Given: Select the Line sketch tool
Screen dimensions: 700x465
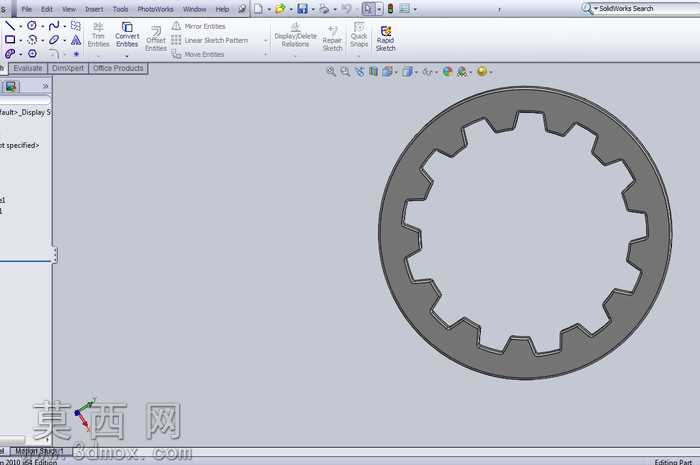Looking at the screenshot, I should coord(10,25).
